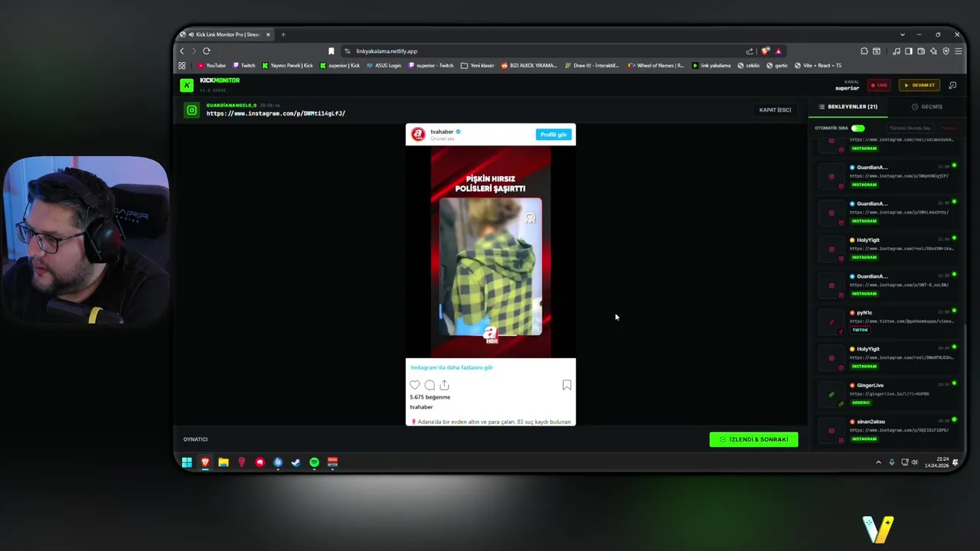
Task: Click the Instagram icon beside the current link
Action: tap(191, 110)
